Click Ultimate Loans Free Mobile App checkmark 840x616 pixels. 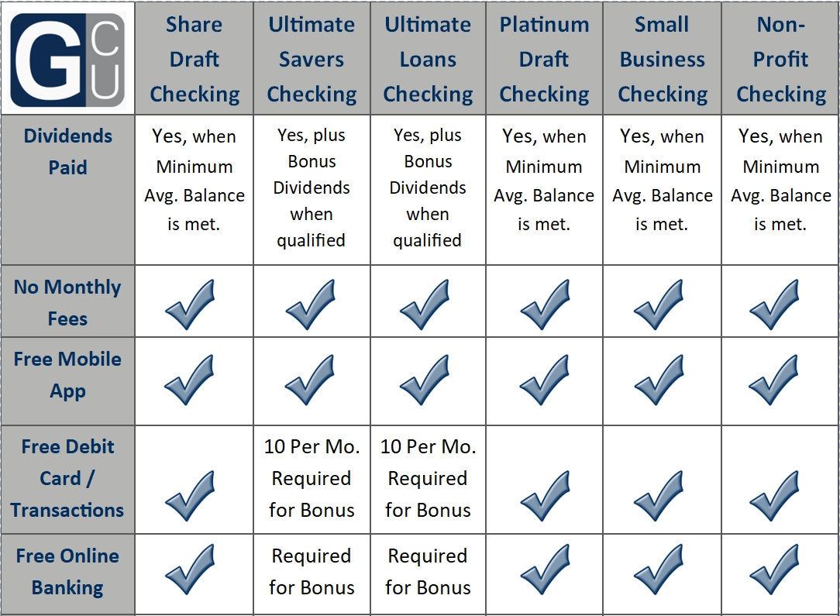click(x=425, y=380)
